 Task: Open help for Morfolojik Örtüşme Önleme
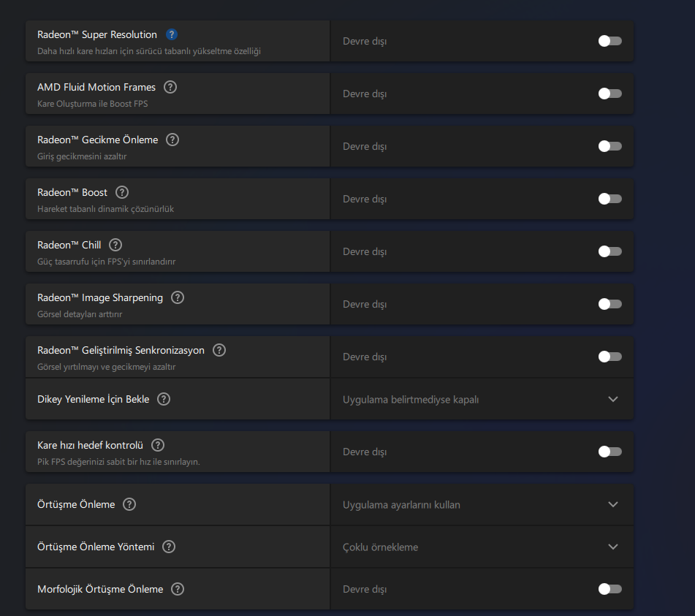click(x=178, y=590)
